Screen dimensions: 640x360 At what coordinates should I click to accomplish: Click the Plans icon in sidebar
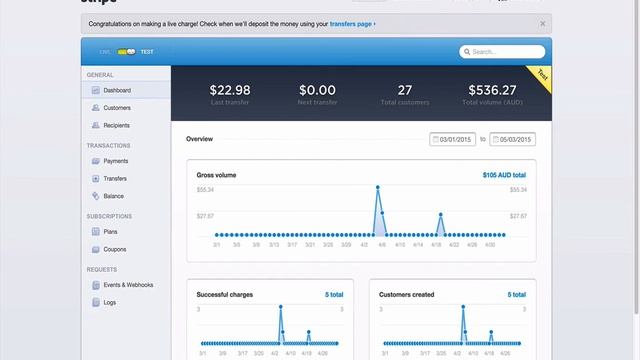[x=96, y=231]
